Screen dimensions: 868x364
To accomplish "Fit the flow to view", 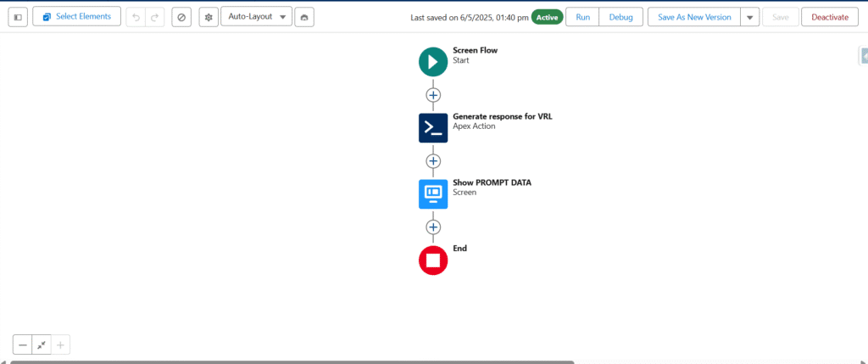I will click(x=42, y=345).
